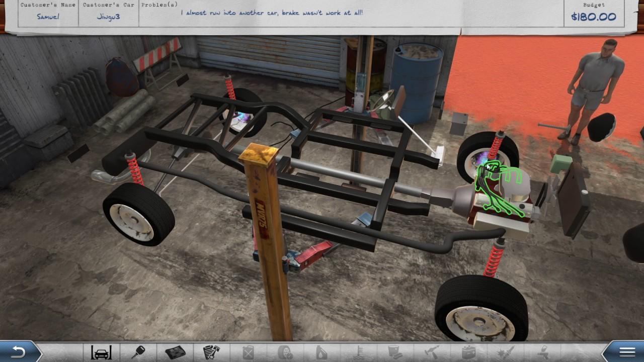The height and width of the screenshot is (362, 644).
Task: Select the car lift icon
Action: pos(101,352)
